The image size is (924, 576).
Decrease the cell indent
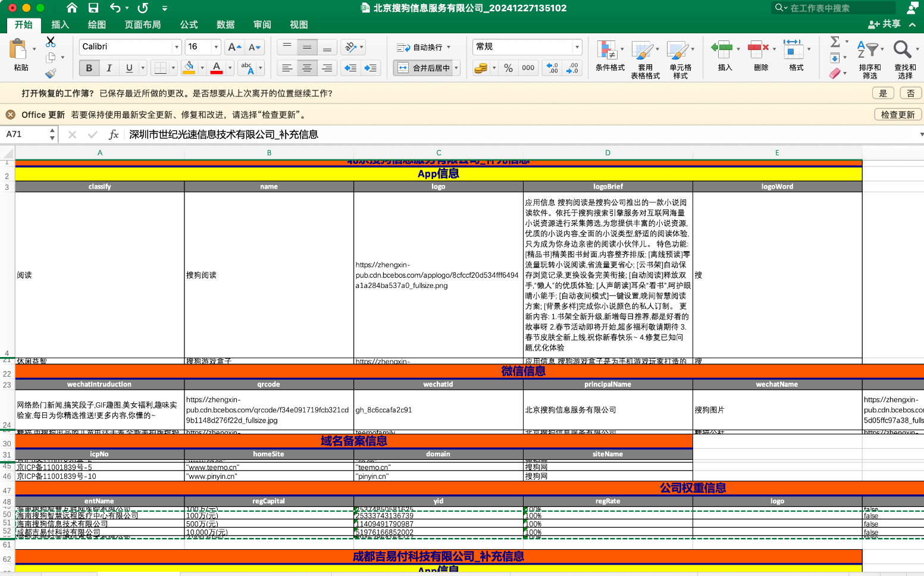(350, 68)
